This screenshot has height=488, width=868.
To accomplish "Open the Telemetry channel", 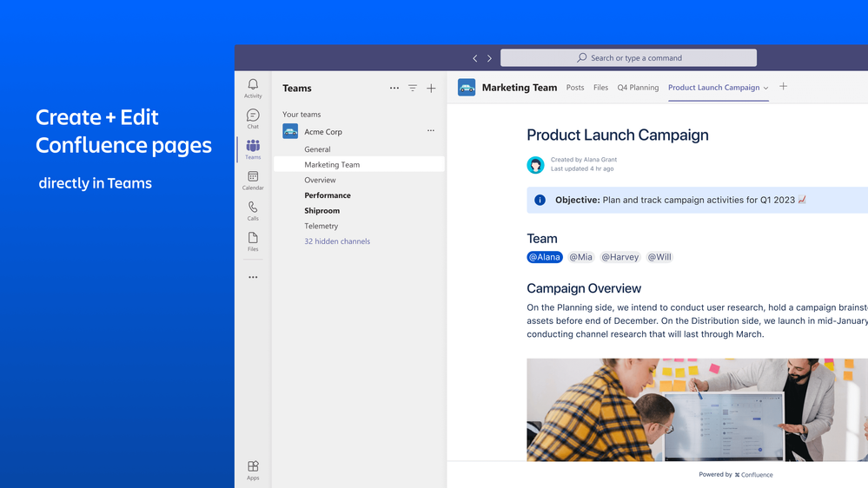I will pyautogui.click(x=321, y=226).
